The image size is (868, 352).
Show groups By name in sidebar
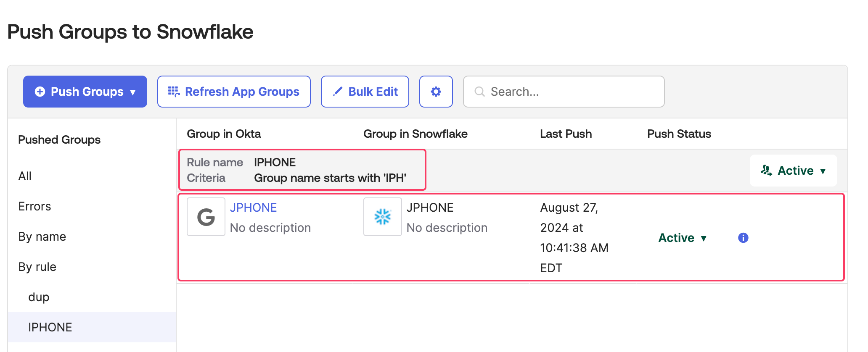42,236
